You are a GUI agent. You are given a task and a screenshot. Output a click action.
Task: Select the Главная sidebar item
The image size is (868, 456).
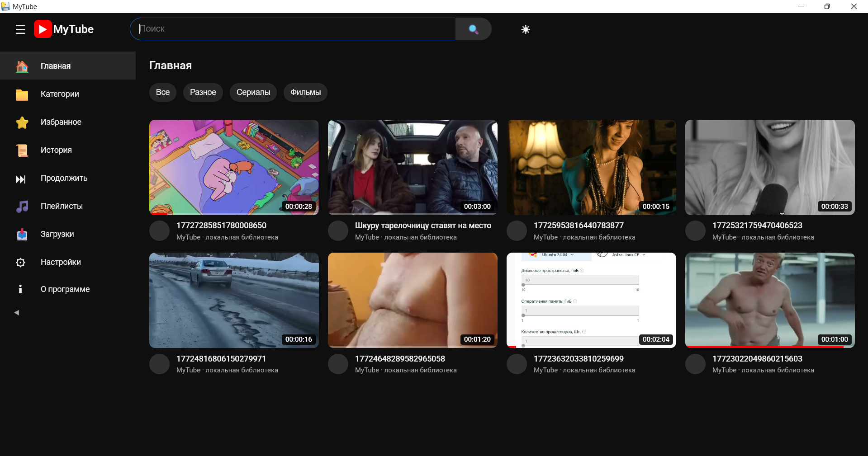pyautogui.click(x=56, y=66)
